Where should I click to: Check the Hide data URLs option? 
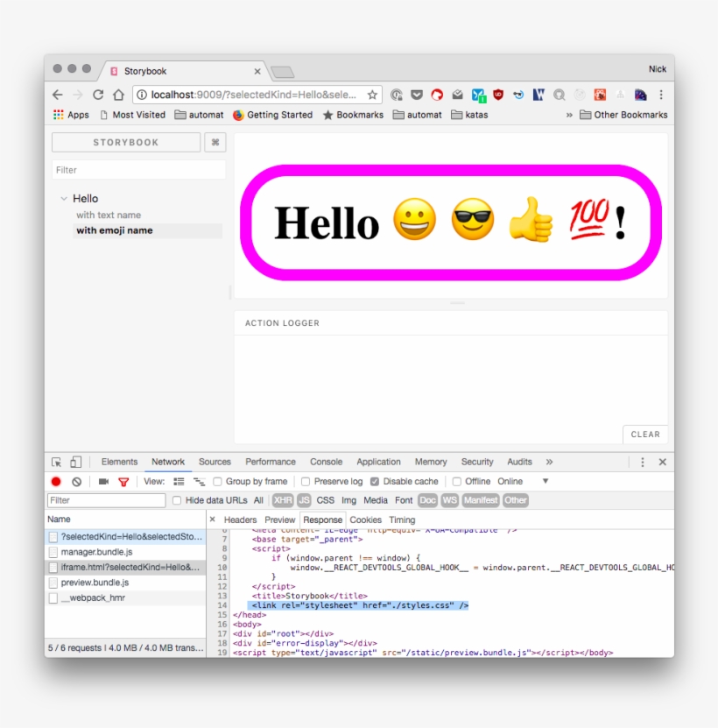point(177,500)
